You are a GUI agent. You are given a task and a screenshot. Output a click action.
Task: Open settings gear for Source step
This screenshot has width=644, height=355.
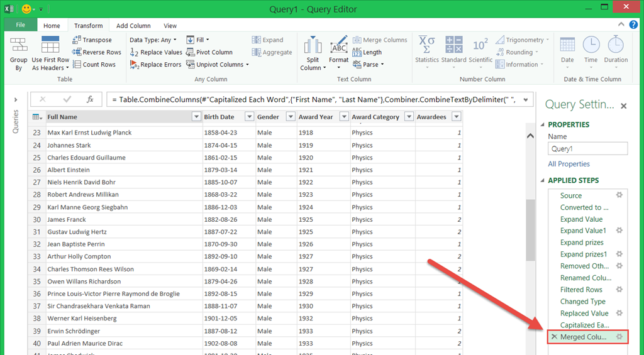(x=619, y=195)
